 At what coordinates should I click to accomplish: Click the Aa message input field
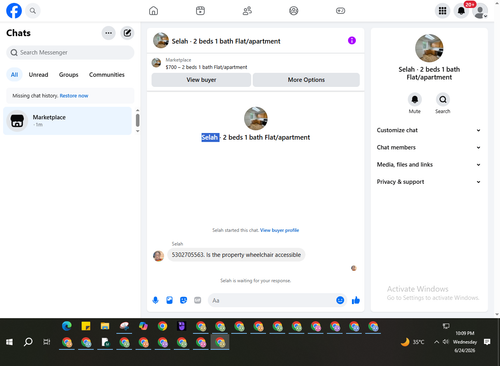(272, 300)
